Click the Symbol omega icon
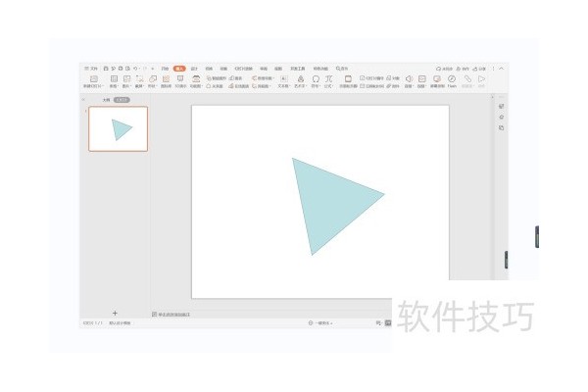This screenshot has width=588, height=392. [316, 78]
